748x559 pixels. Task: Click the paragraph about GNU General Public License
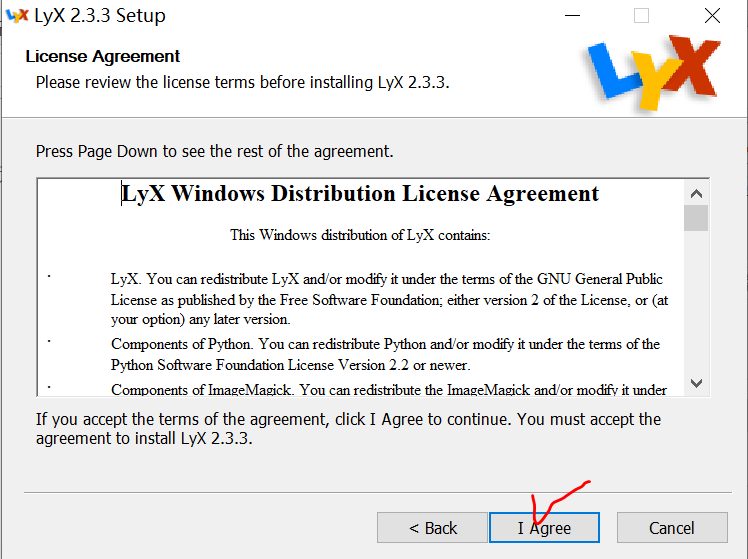coord(389,299)
